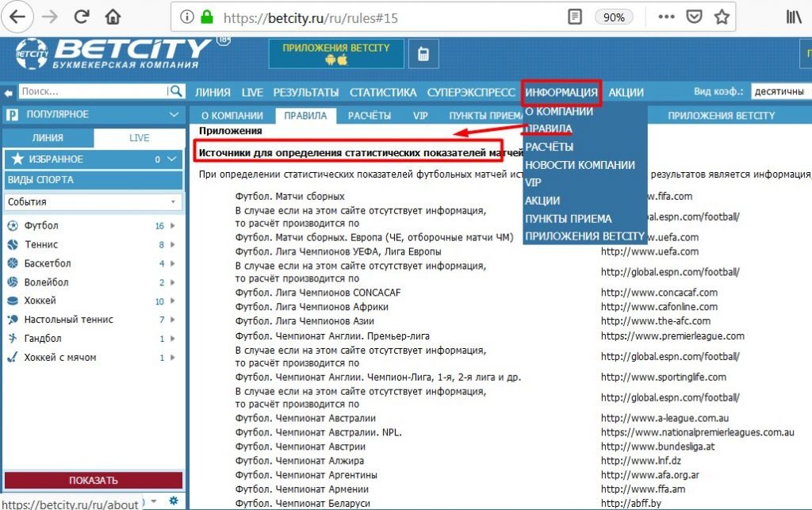
Task: Click the green padlock security icon
Action: pyautogui.click(x=207, y=17)
